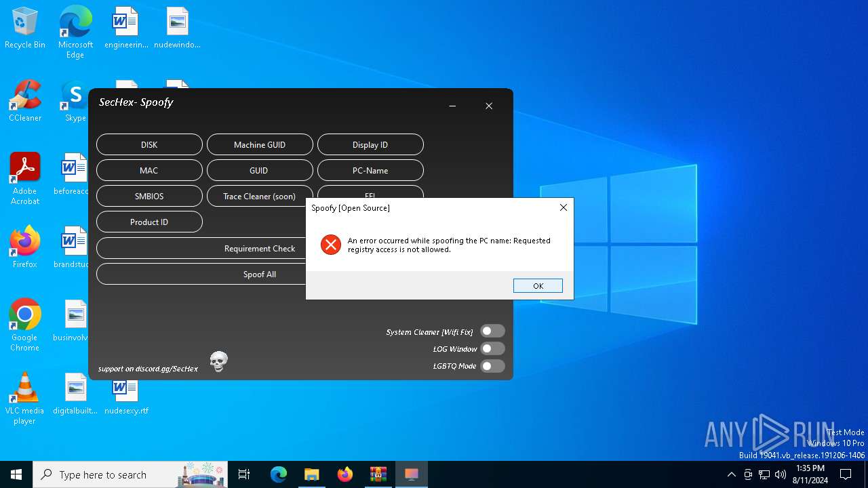Screen dimensions: 868x488
Task: Open Firefox from the taskbar
Action: 344,474
